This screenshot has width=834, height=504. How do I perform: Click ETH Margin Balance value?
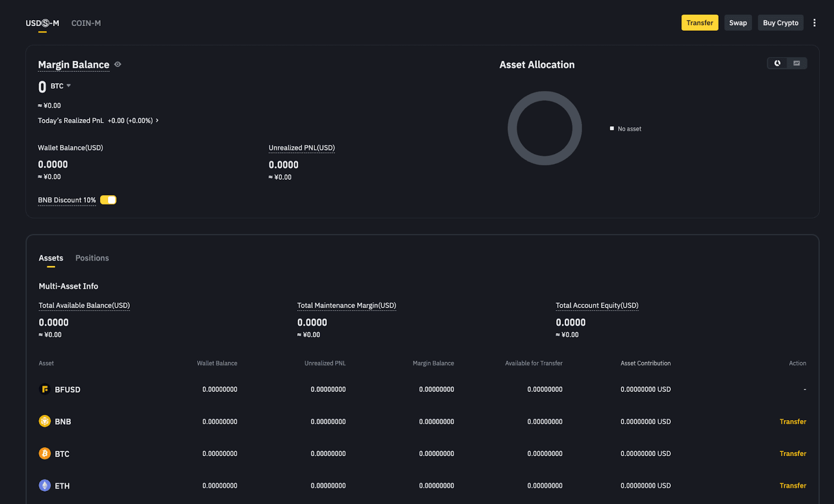[436, 486]
